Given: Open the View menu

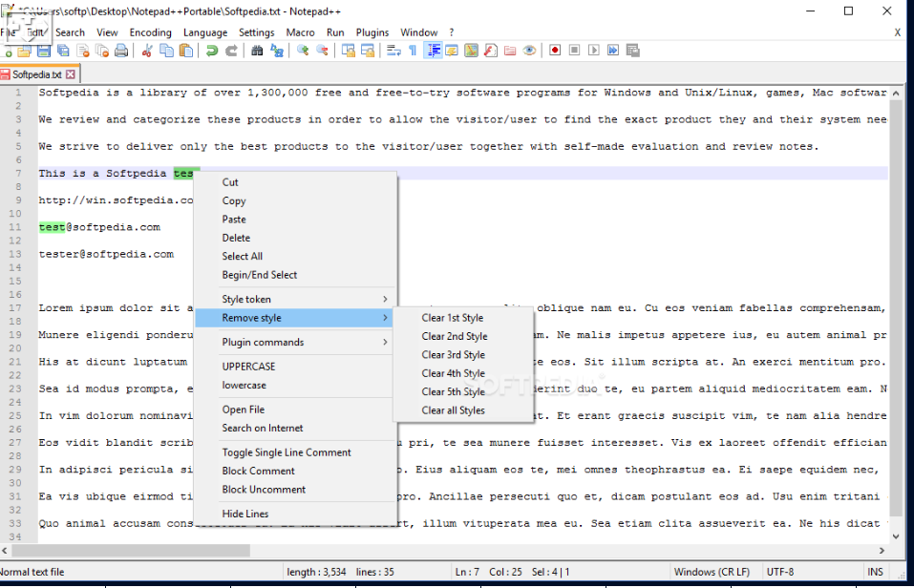Looking at the screenshot, I should tap(107, 32).
